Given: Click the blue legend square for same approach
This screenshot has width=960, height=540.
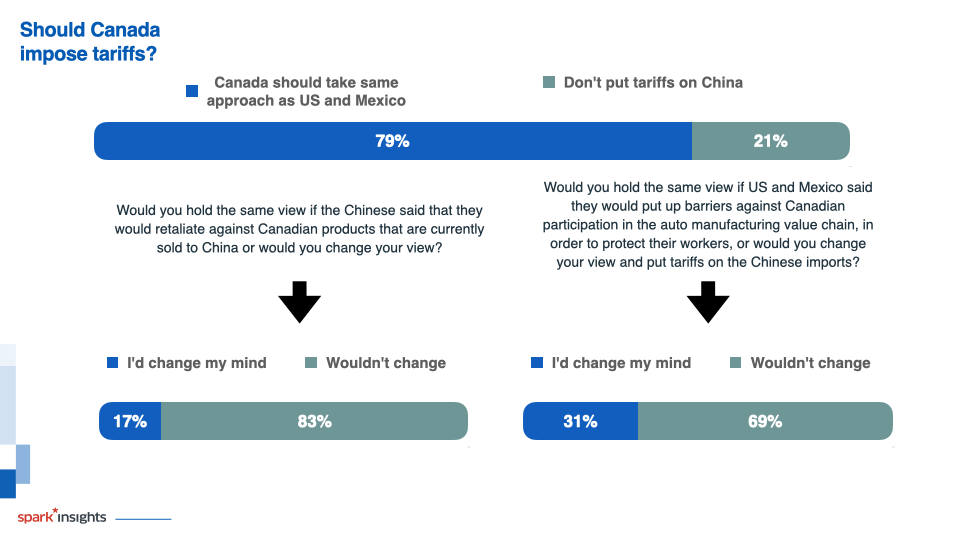Looking at the screenshot, I should tap(192, 91).
